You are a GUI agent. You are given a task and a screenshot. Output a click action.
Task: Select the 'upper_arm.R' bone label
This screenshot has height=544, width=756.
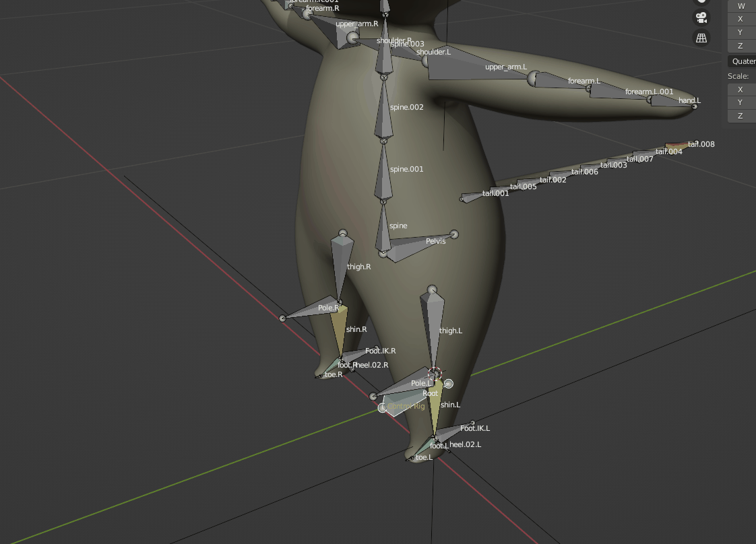(x=357, y=24)
